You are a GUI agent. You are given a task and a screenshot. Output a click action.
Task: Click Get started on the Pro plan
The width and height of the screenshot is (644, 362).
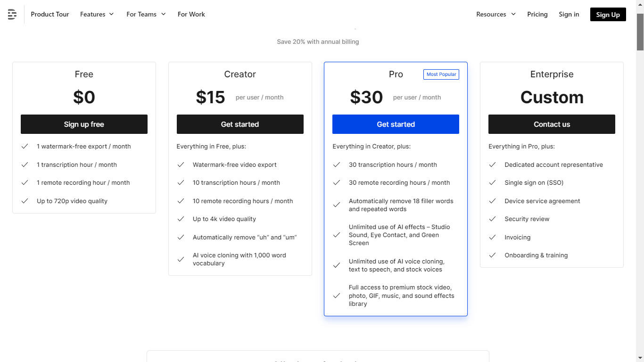pyautogui.click(x=396, y=124)
